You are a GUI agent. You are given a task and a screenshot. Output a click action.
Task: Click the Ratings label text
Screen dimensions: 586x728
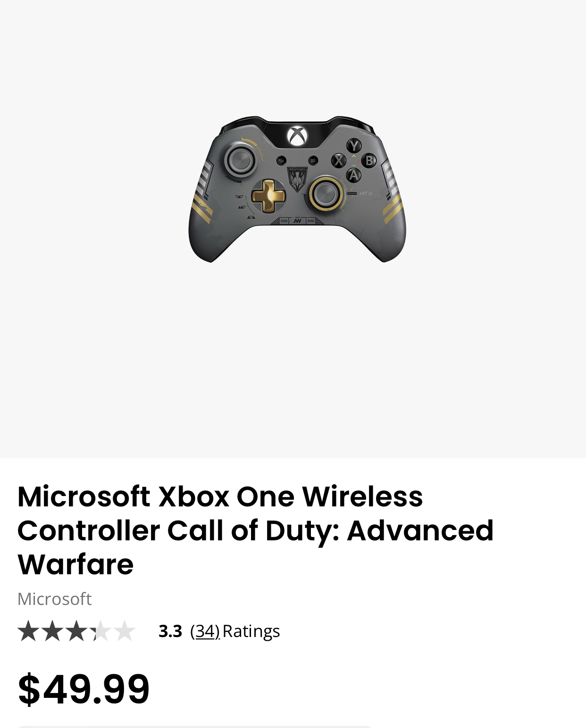(251, 631)
